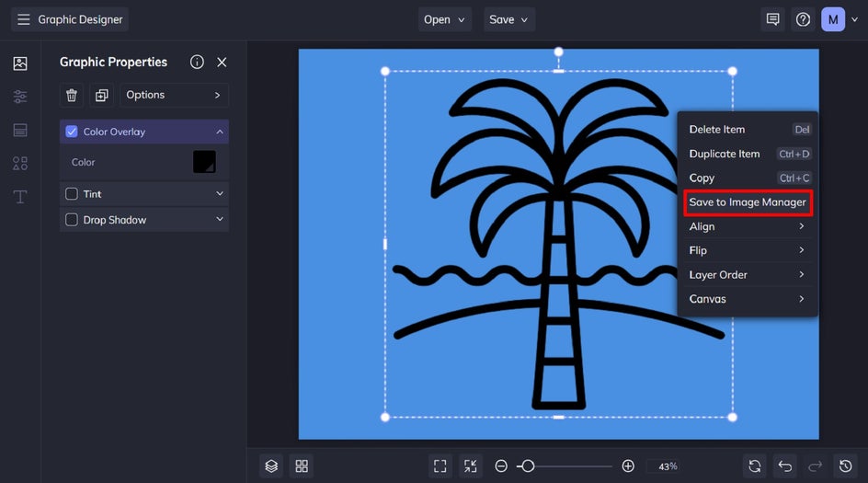
Task: Click the zoom percentage field
Action: [668, 466]
